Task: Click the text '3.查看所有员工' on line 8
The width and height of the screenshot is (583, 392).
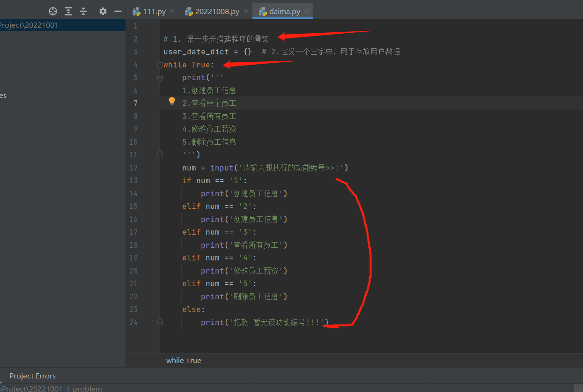Action: click(x=209, y=116)
